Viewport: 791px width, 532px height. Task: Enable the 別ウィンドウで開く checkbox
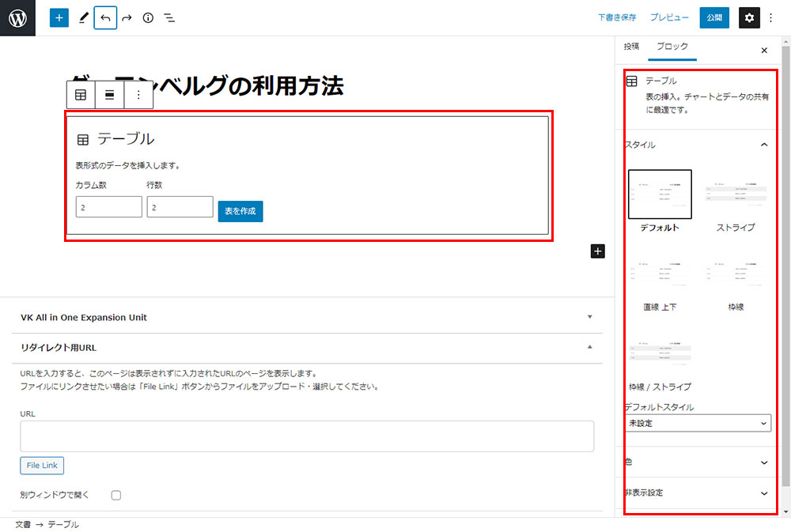coord(116,496)
